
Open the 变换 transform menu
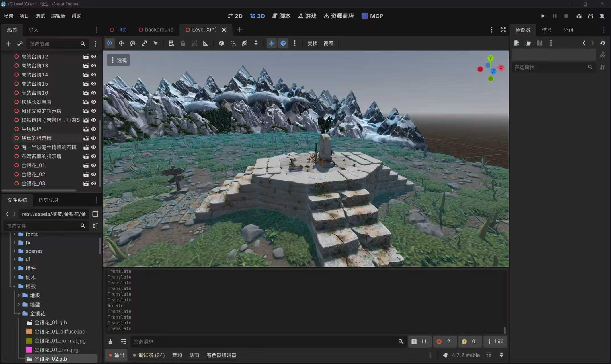(x=312, y=43)
